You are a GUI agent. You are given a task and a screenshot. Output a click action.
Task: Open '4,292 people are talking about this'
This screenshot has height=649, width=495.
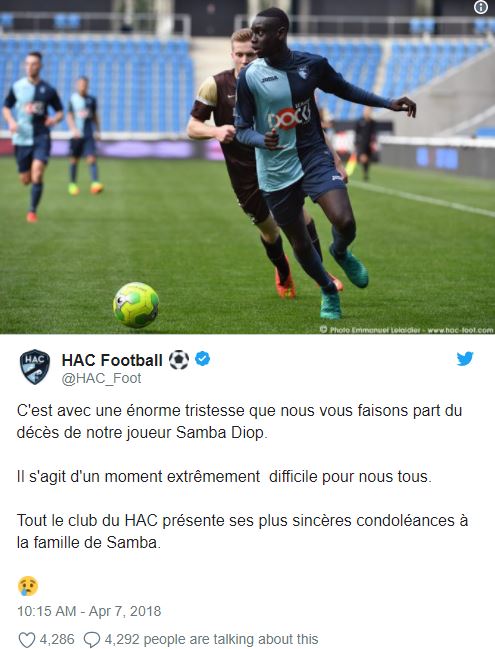pyautogui.click(x=211, y=639)
